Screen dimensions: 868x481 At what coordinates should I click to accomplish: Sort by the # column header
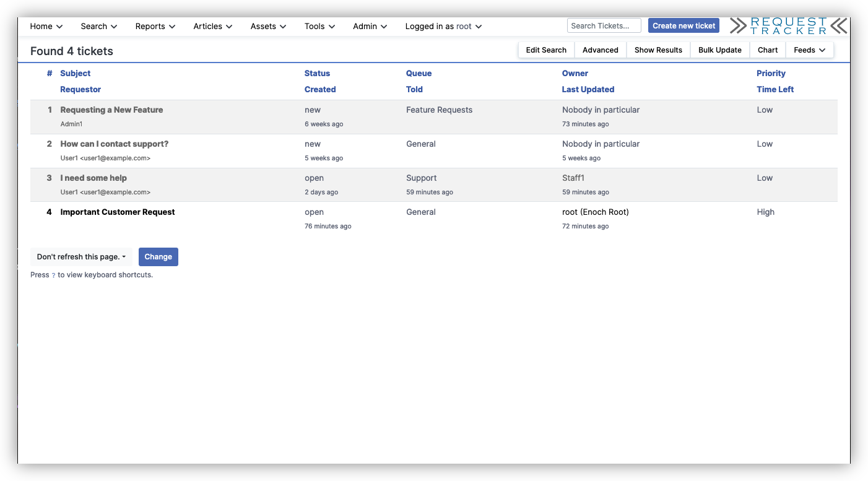50,73
